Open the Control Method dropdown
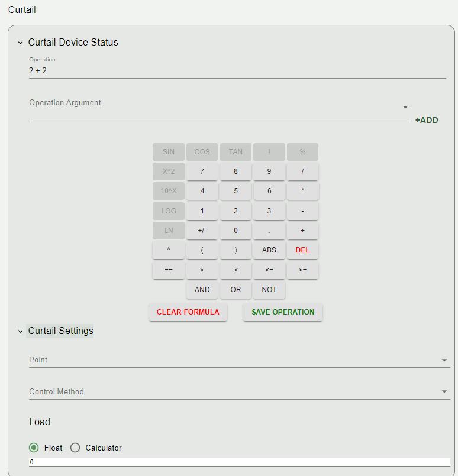Image resolution: width=458 pixels, height=476 pixels. 240,392
